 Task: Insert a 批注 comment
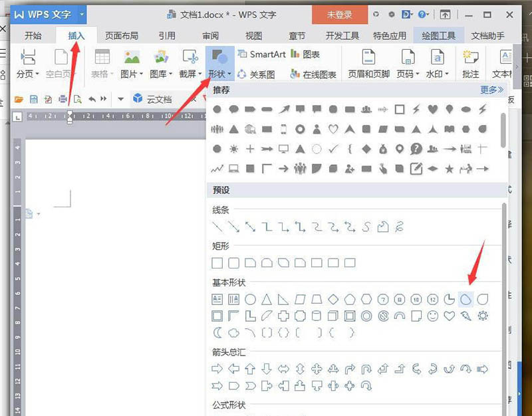click(x=470, y=63)
